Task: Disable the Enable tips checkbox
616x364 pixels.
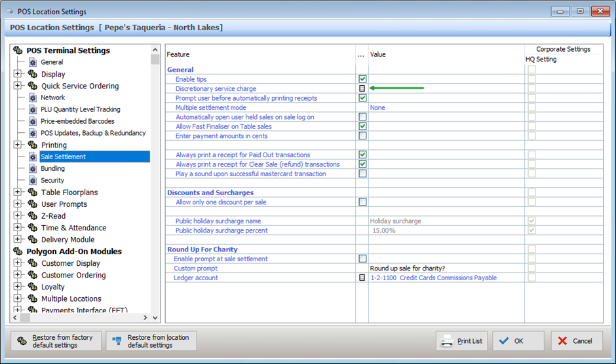Action: click(362, 79)
